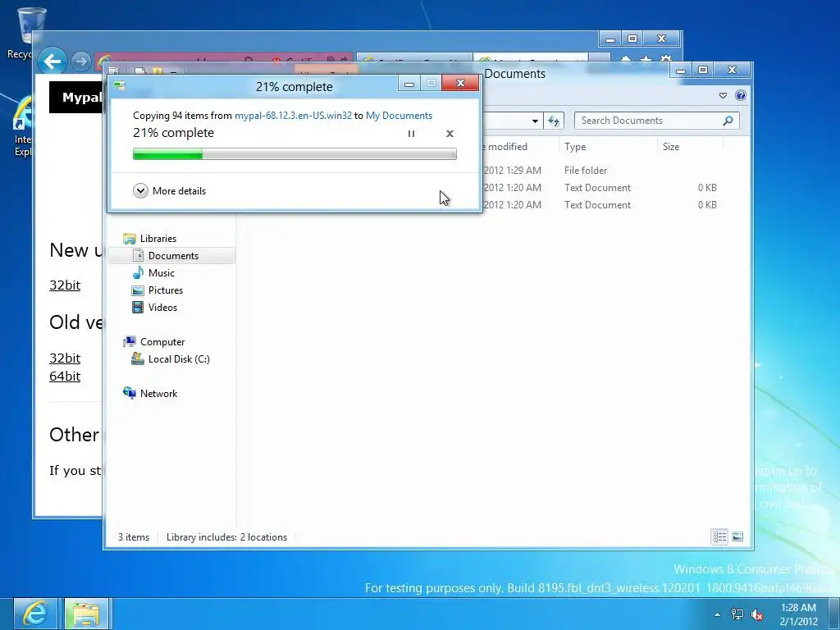Click the Computer monitor icon

pos(129,341)
